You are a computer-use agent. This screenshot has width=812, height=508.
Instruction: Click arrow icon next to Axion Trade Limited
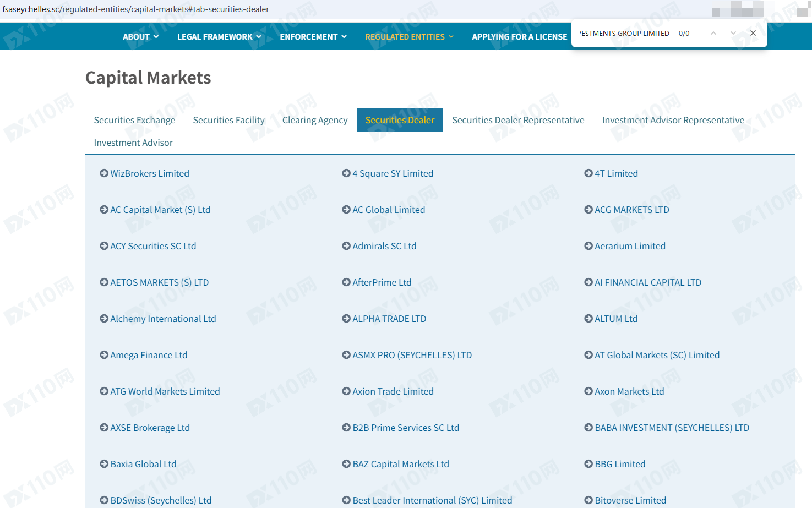346,391
